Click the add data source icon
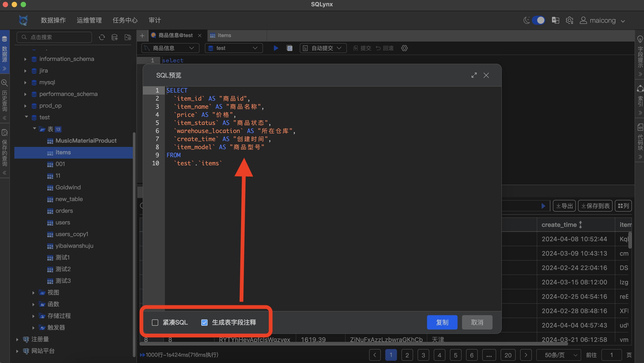Viewport: 644px width, 363px height. (115, 37)
